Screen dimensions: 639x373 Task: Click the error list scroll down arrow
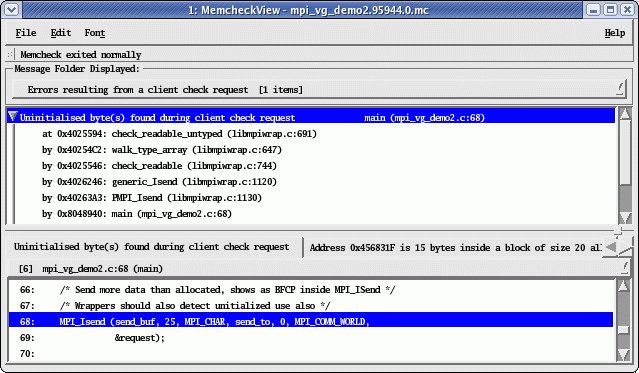pos(625,218)
